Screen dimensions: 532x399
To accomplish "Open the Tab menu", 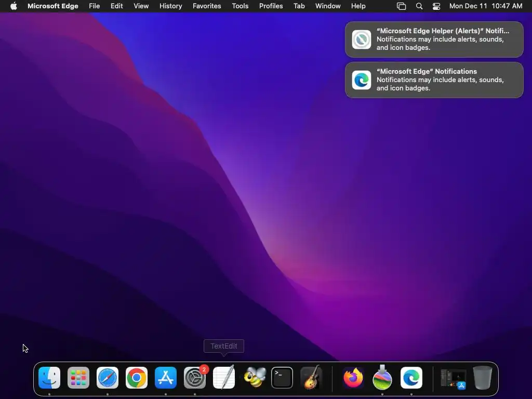I will 299,6.
